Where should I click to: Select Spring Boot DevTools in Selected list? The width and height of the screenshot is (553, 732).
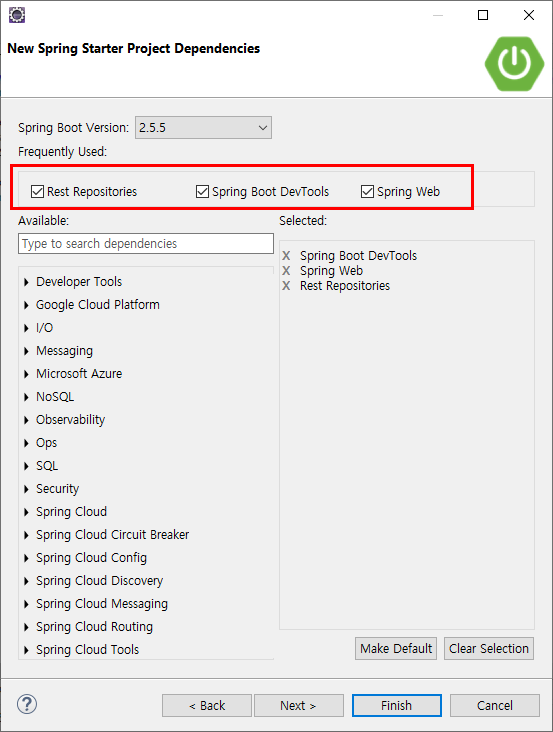[x=358, y=256]
